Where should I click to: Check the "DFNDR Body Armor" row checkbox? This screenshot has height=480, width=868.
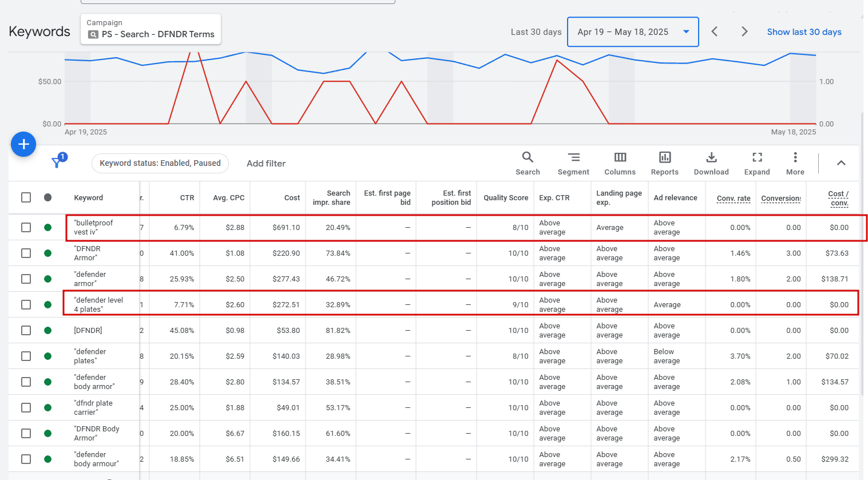[x=26, y=434]
